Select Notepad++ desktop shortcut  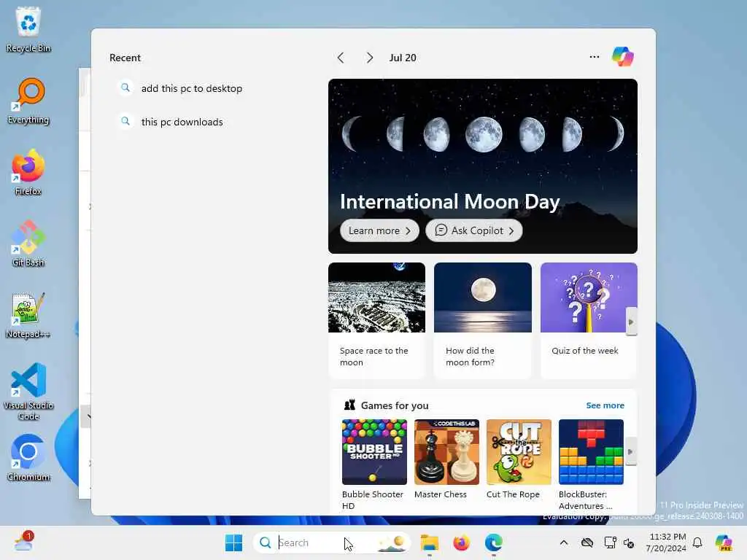coord(28,315)
